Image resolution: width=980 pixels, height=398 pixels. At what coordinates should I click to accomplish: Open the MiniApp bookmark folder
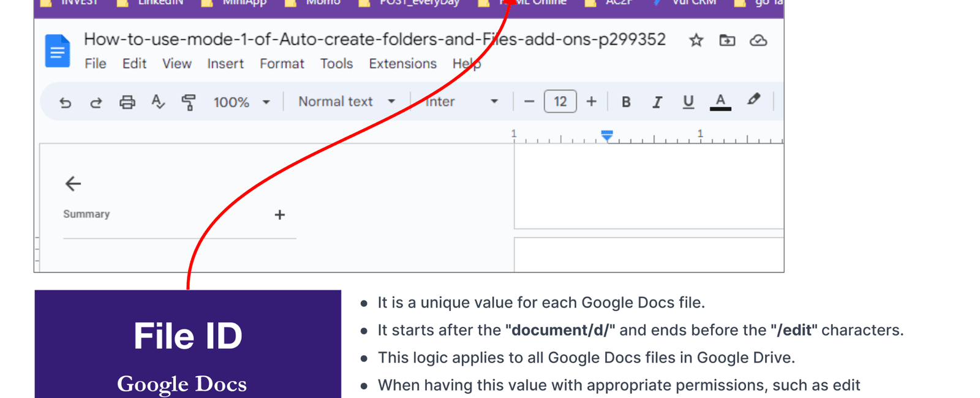[x=234, y=3]
